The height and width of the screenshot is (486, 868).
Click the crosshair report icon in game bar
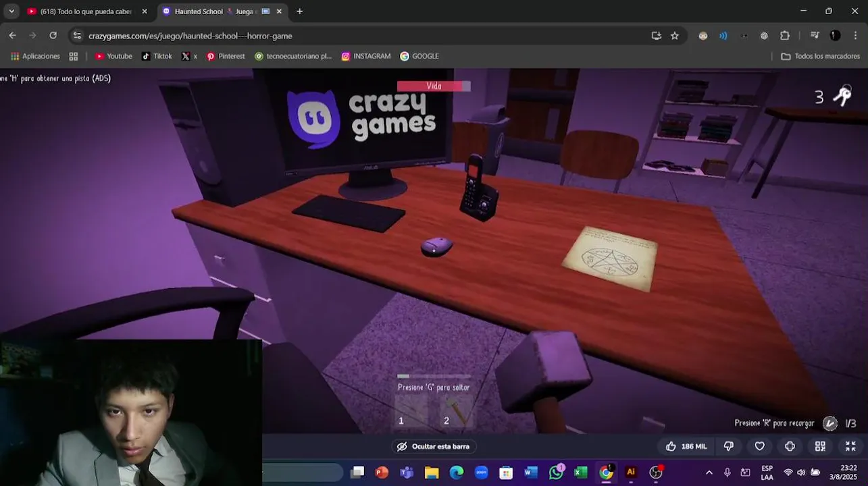(x=790, y=446)
